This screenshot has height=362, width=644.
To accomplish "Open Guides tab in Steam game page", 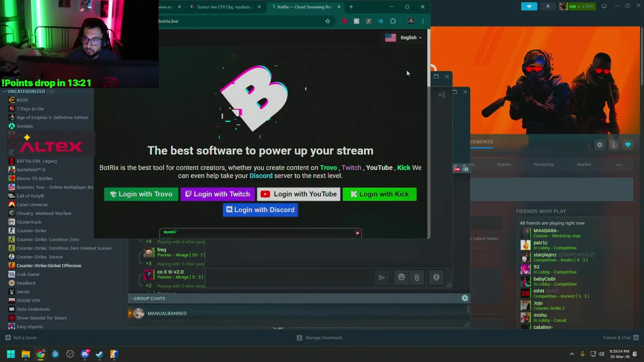I will pos(504,164).
